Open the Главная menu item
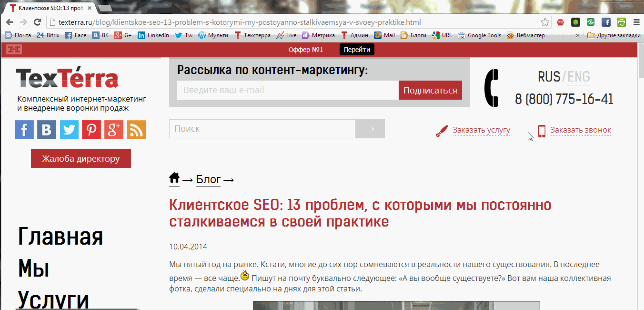This screenshot has height=310, width=644. pyautogui.click(x=60, y=237)
